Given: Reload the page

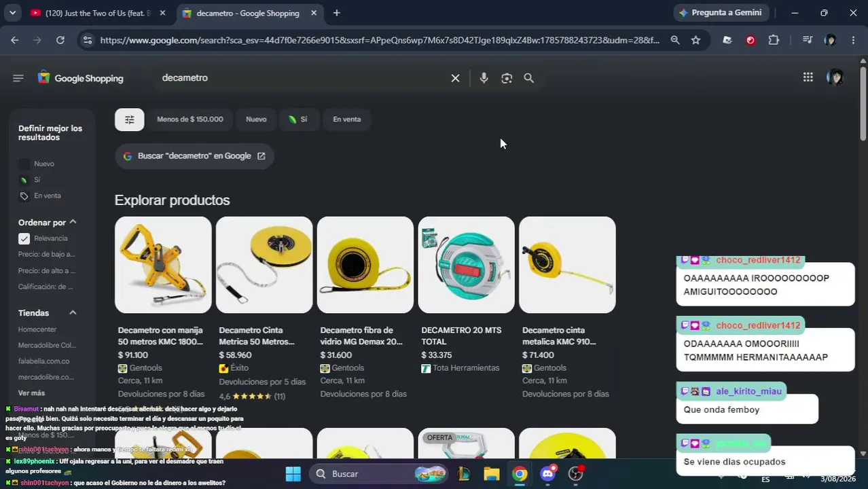Looking at the screenshot, I should coord(60,40).
